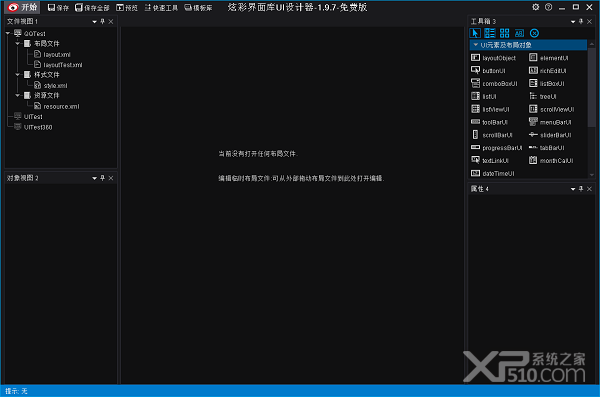The height and width of the screenshot is (397, 600).
Task: Pin the 属性 panel
Action: pyautogui.click(x=581, y=189)
